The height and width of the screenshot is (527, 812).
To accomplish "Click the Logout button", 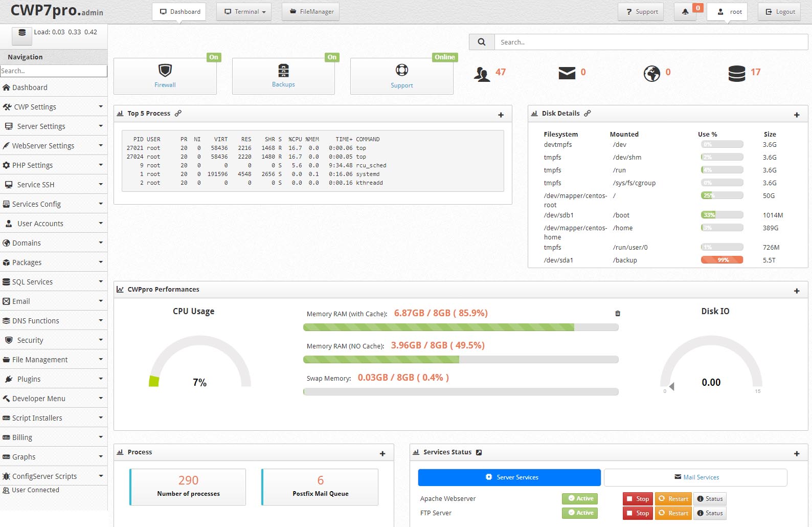I will (779, 12).
